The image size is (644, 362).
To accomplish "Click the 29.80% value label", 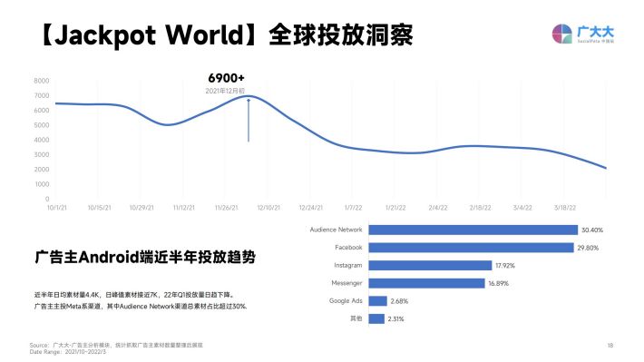I will (588, 248).
